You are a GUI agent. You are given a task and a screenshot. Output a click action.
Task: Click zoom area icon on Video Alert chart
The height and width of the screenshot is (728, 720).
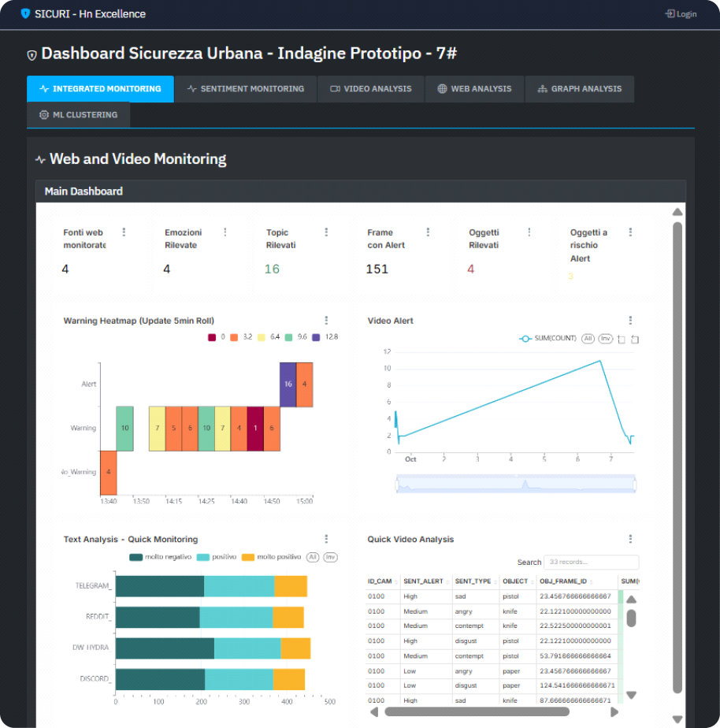[622, 339]
